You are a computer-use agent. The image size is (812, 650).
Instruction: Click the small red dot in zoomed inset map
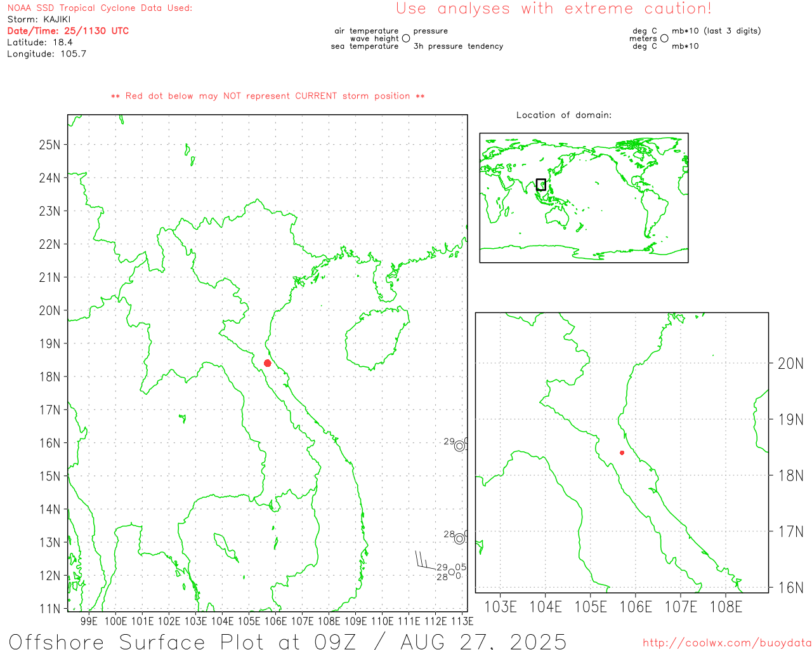coord(622,453)
